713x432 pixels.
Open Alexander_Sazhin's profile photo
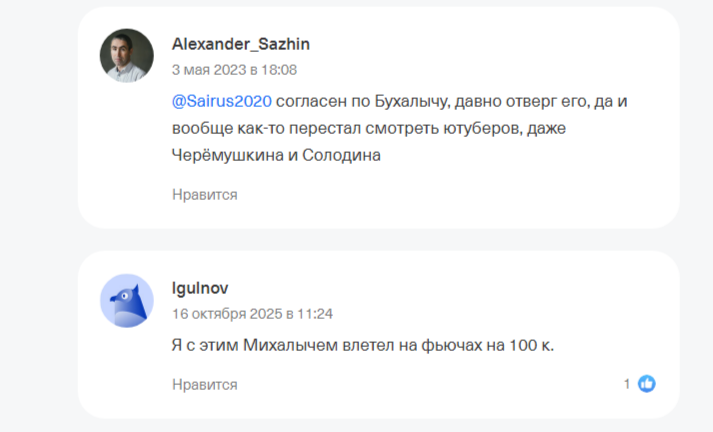pyautogui.click(x=127, y=55)
